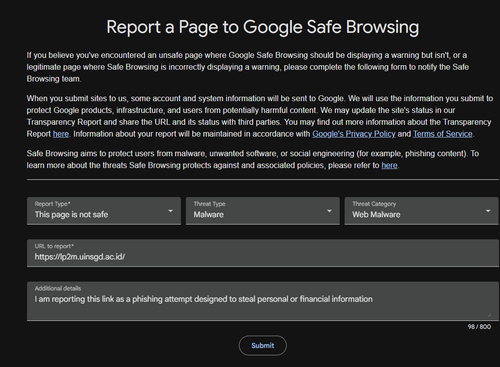Click the URL to report field
The width and height of the screenshot is (500, 367).
[x=263, y=253]
